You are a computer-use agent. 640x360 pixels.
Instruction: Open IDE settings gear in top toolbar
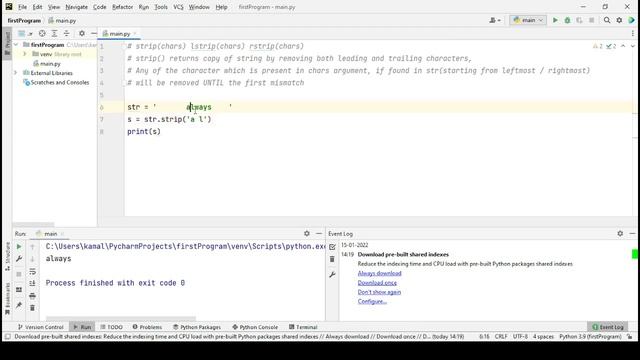click(x=619, y=20)
